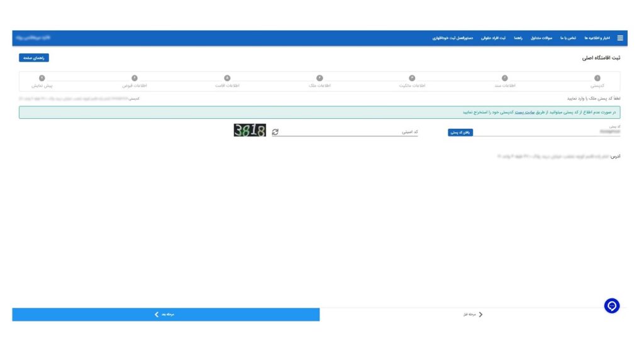
Task: Proceed with the 'مرحله بعد' button
Action: [165, 314]
